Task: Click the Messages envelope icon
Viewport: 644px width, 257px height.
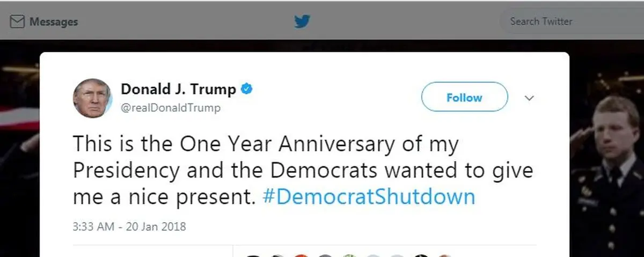Action: 18,22
